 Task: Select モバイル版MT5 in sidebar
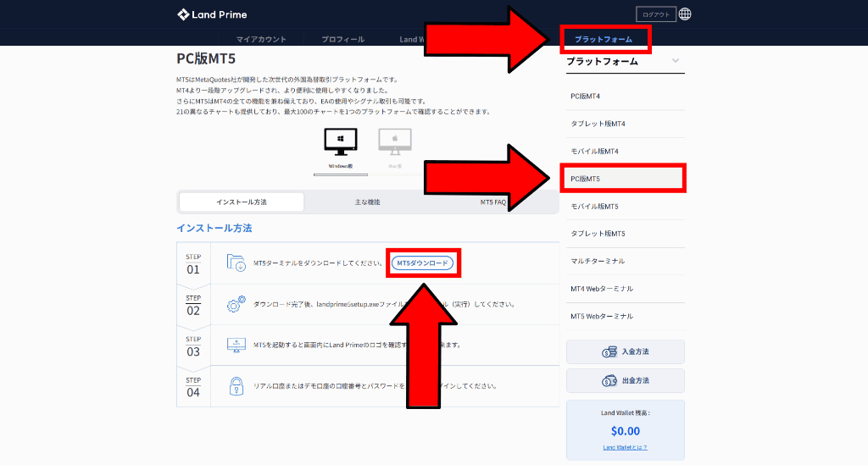coord(626,207)
